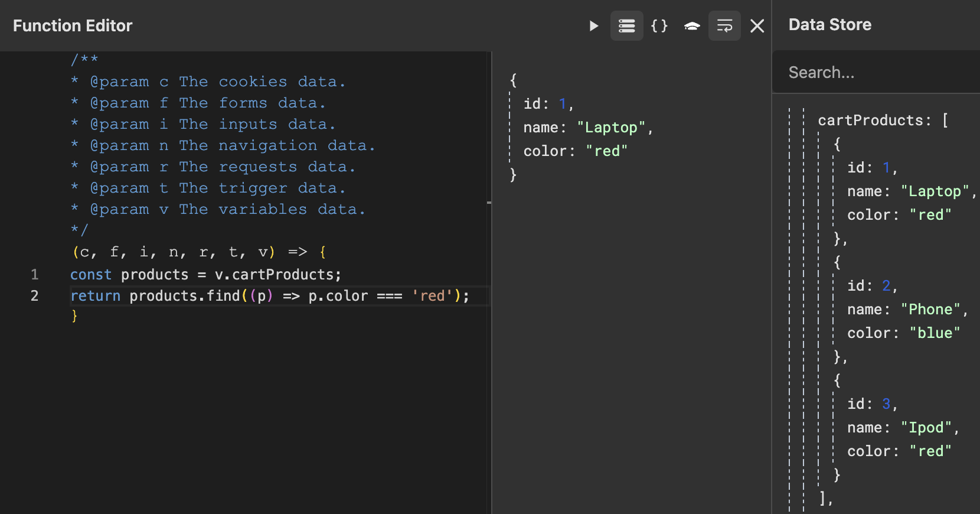
Task: Click the function signature '(c, f, i, n, r, t, v) =>'
Action: pyautogui.click(x=190, y=252)
